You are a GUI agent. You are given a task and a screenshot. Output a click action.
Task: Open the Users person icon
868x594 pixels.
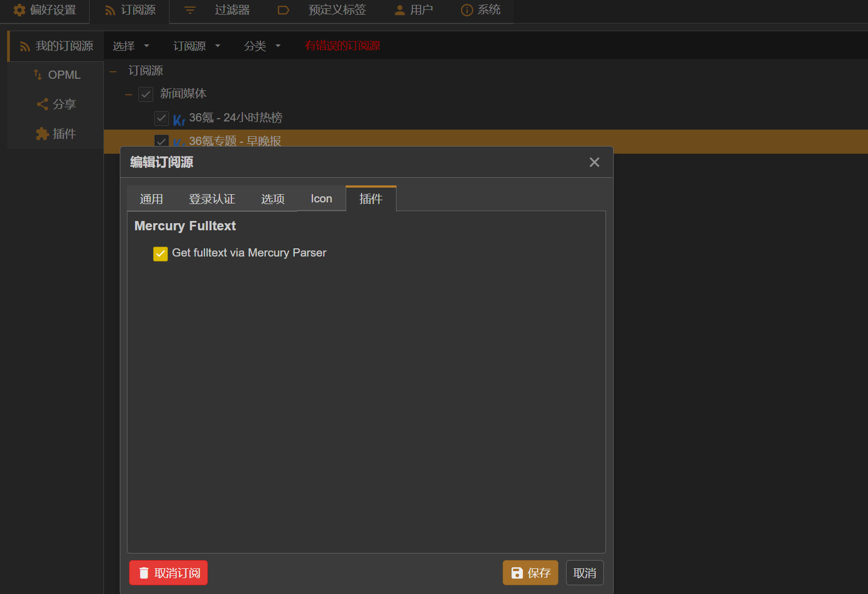[x=400, y=10]
